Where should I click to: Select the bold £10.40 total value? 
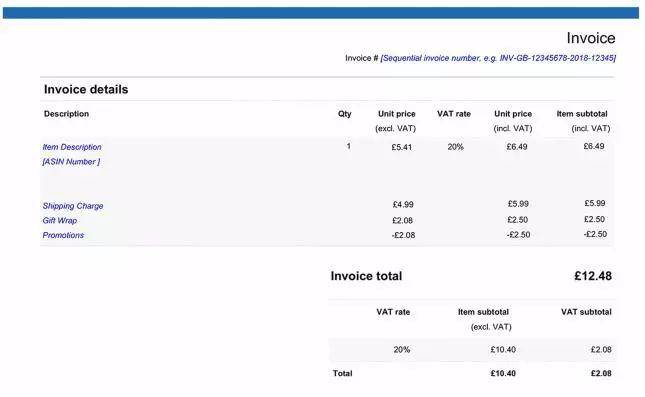503,374
